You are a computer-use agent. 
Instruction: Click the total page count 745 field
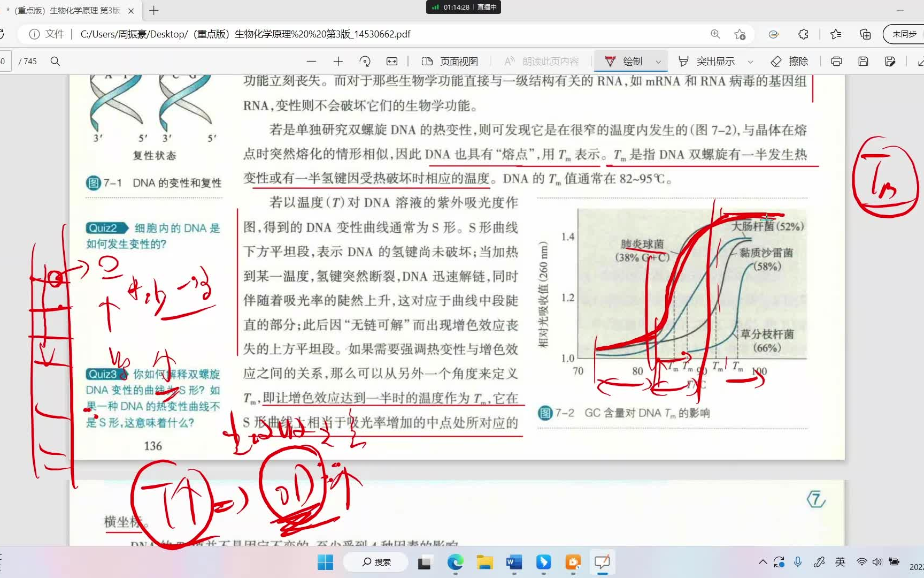[x=28, y=62]
